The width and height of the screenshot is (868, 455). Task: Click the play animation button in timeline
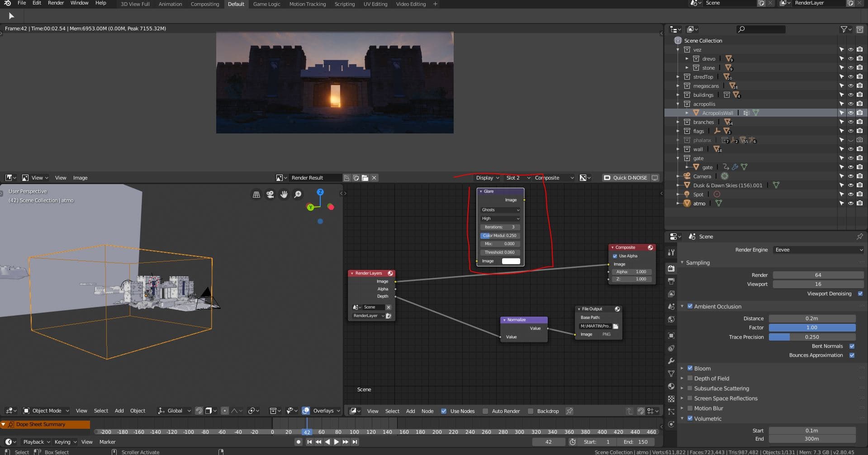pyautogui.click(x=336, y=442)
